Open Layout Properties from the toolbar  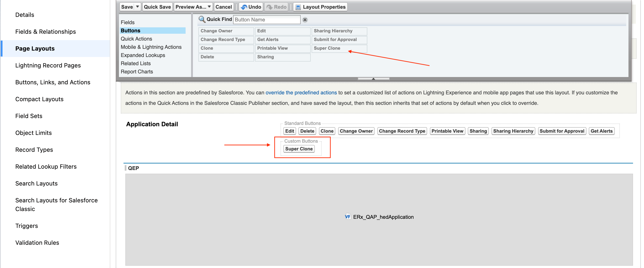tap(321, 7)
